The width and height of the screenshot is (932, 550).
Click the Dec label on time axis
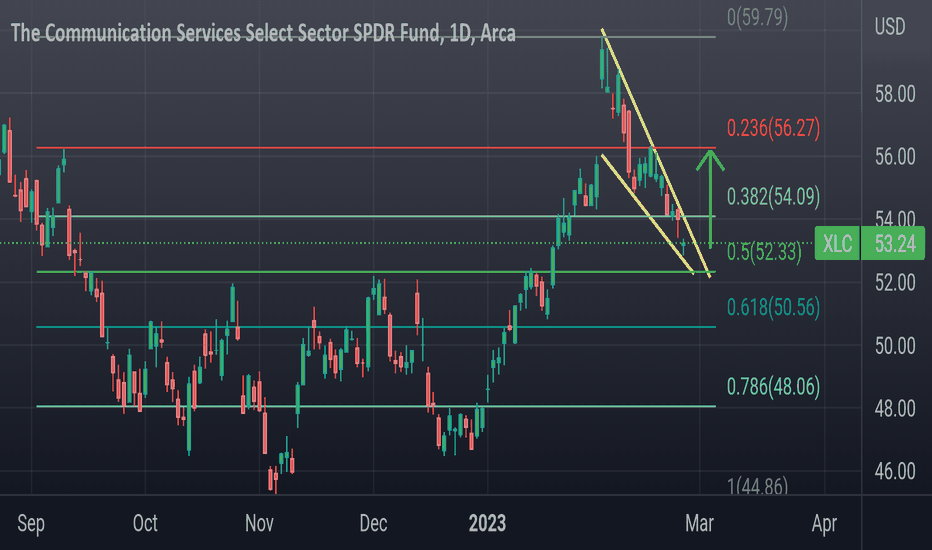[x=373, y=523]
